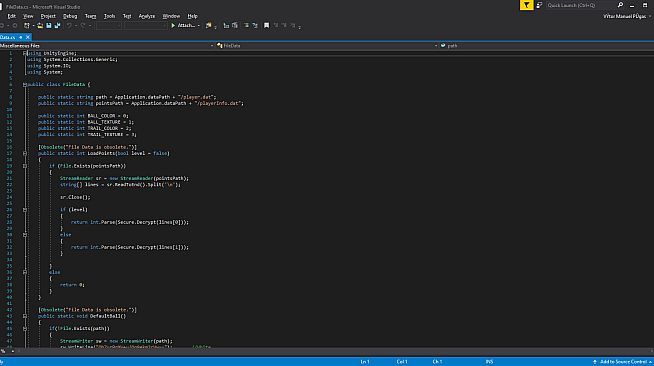
Task: Click the Ln 1 status bar indicator
Action: point(365,362)
